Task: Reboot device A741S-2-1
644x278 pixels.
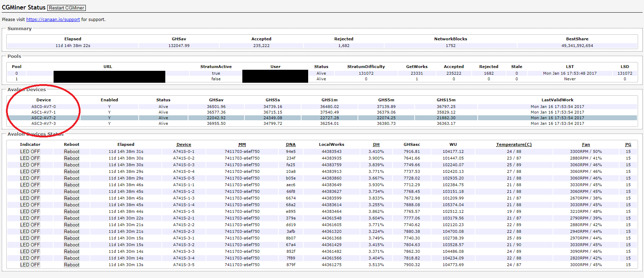Action: pos(71,218)
